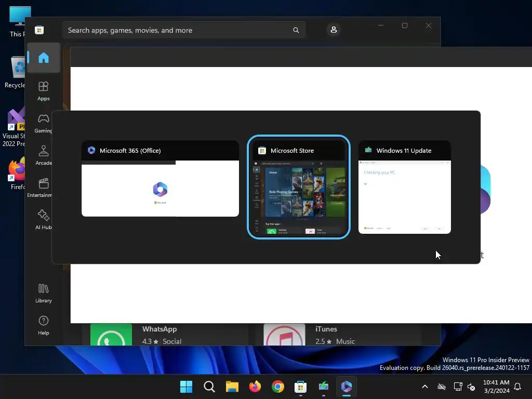This screenshot has width=532, height=399.
Task: Open the Entertainment section in the sidebar
Action: click(x=40, y=188)
